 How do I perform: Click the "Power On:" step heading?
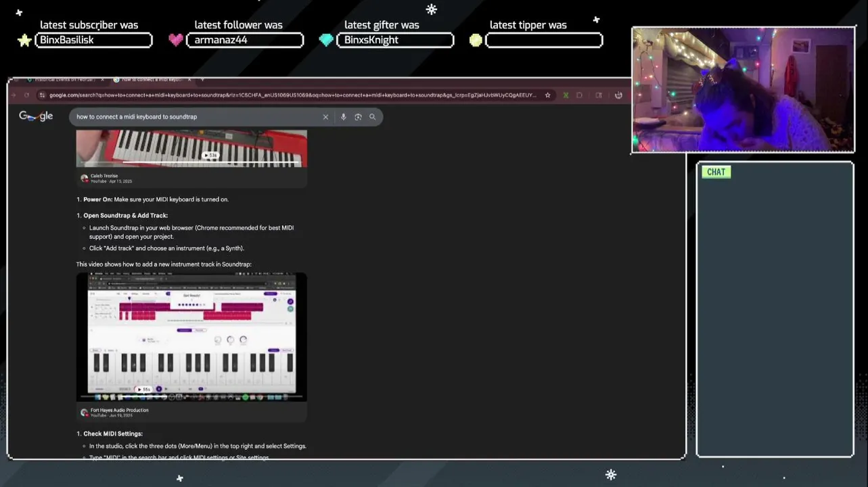click(x=97, y=200)
